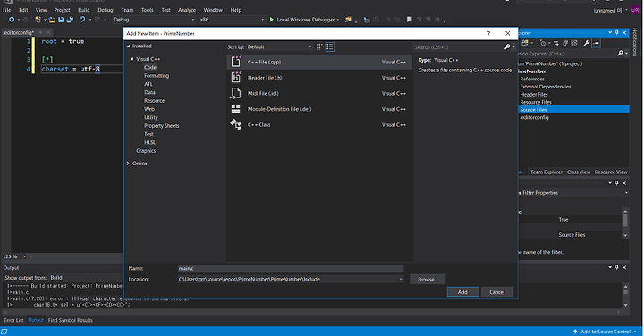Image resolution: width=644 pixels, height=336 pixels.
Task: Click the Save All toolbar icon
Action: (x=71, y=20)
